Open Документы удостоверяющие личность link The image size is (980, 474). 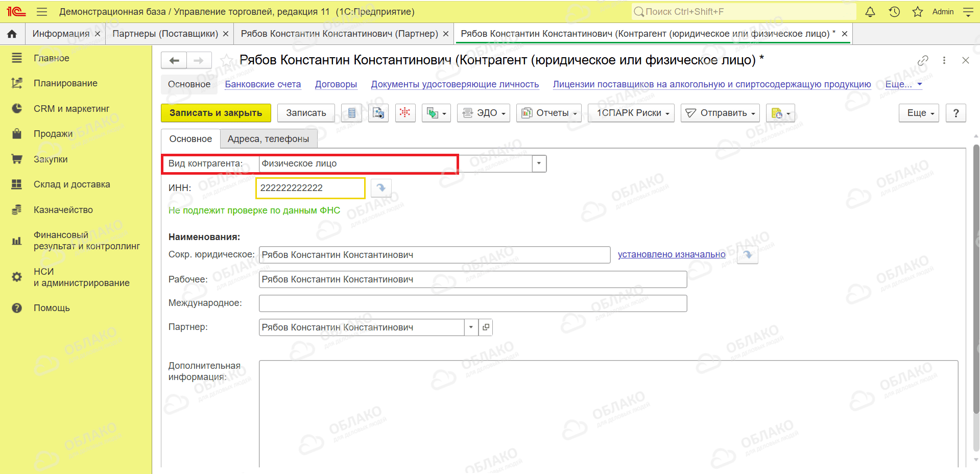point(455,84)
